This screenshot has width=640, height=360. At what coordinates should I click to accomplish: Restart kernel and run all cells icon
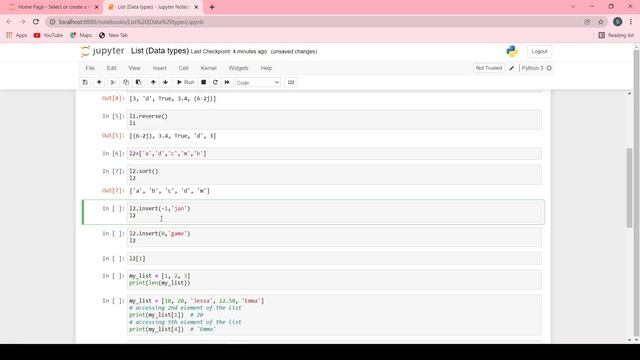[227, 82]
